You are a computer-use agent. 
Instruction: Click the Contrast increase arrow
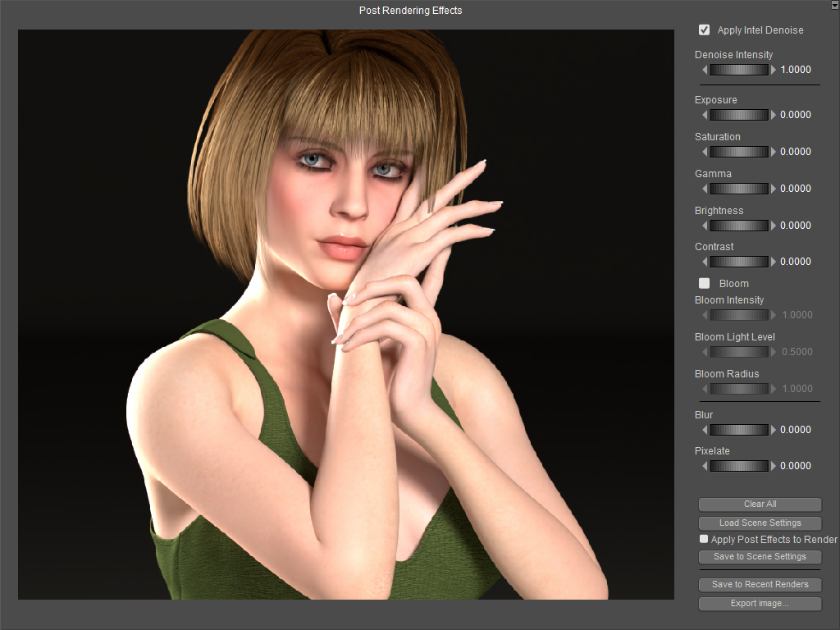(x=774, y=262)
